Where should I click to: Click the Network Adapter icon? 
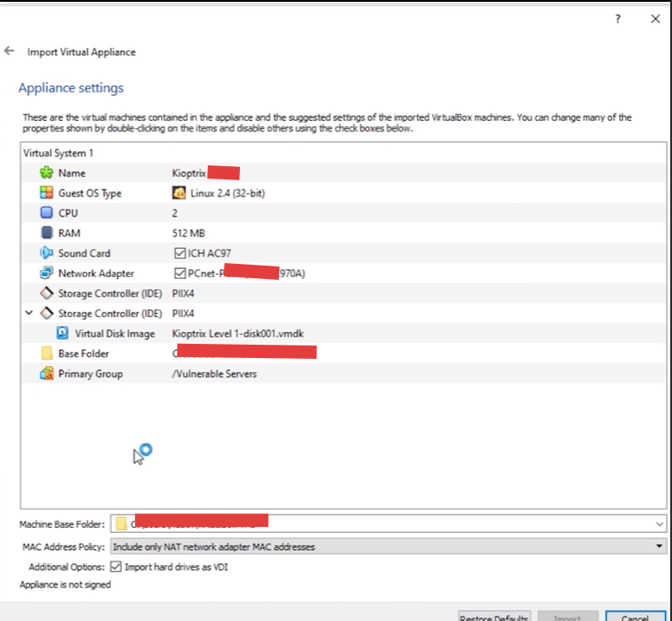click(x=46, y=274)
